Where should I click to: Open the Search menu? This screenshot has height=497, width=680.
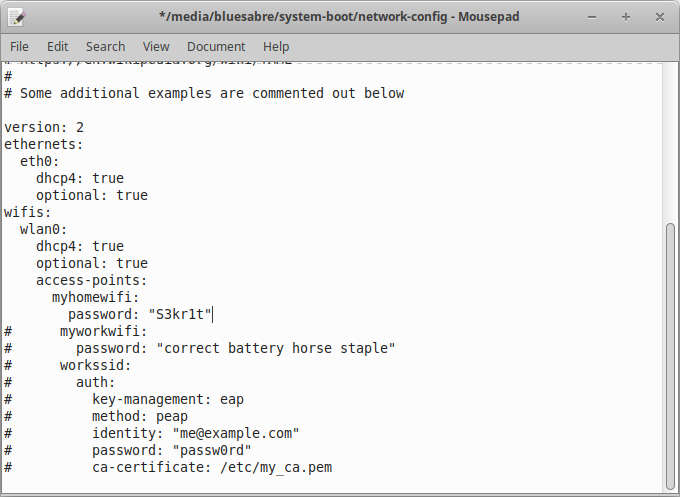pos(105,46)
